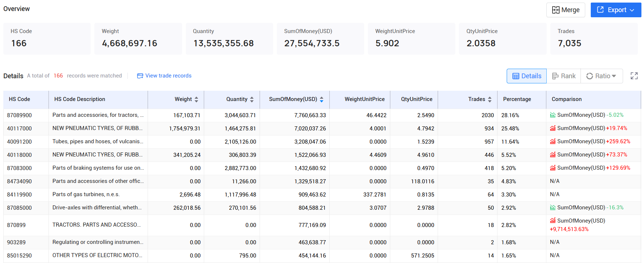This screenshot has height=263, width=644.
Task: Click 'OTHER TYPES OF ELECTRIC MOTO...' description
Action: (x=97, y=255)
